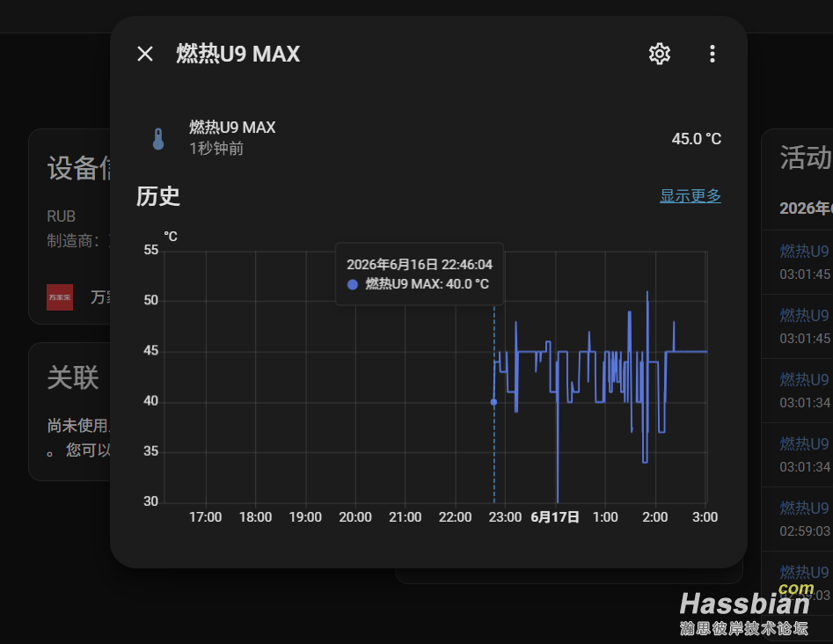833x644 pixels.
Task: Click the 45.0 °C current value
Action: [696, 139]
